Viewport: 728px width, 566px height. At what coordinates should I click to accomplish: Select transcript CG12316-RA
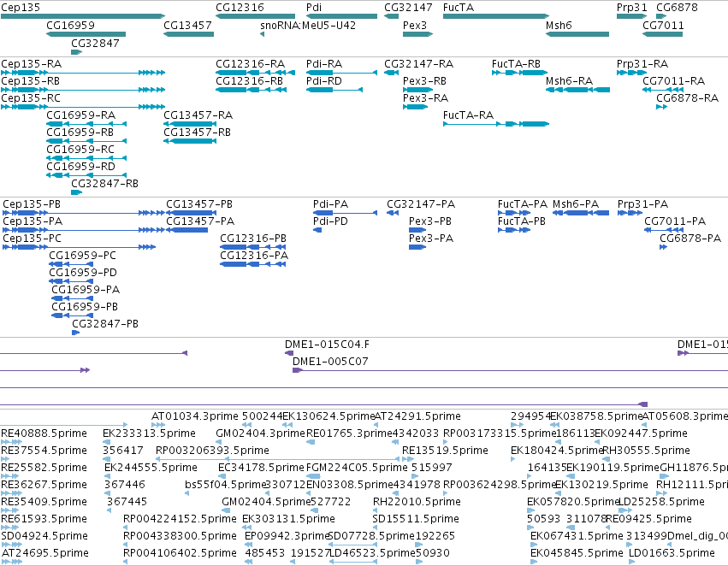point(251,64)
